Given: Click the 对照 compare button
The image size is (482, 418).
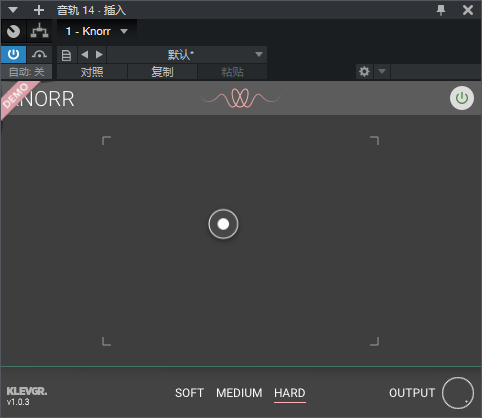Looking at the screenshot, I should pos(92,72).
